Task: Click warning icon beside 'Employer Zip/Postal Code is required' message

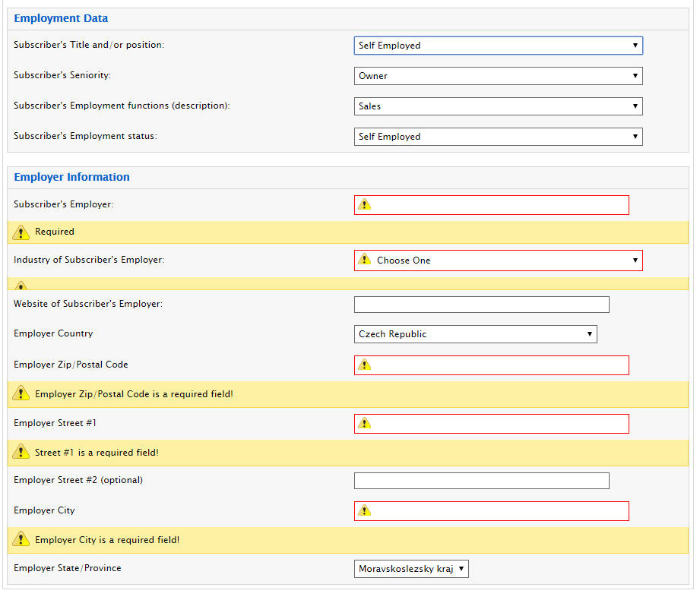Action: (21, 394)
